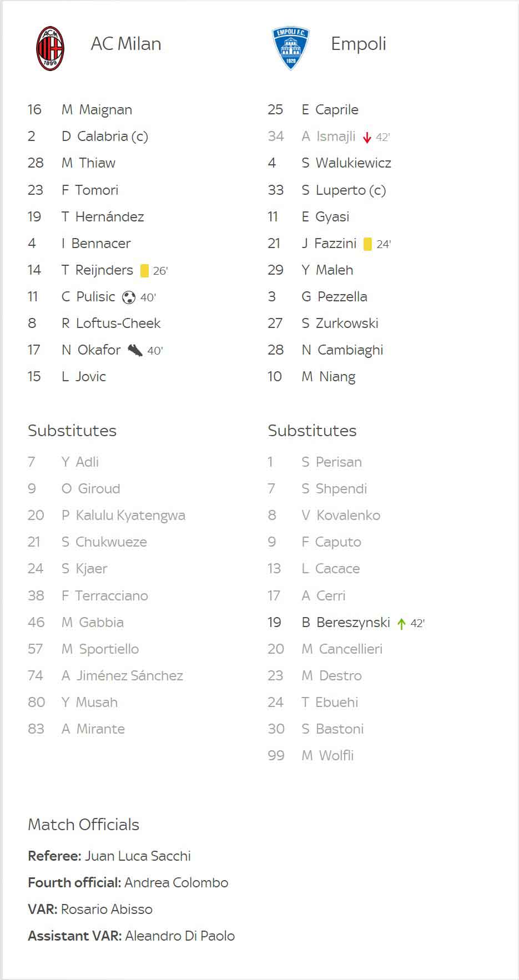The height and width of the screenshot is (980, 519).
Task: Click the Empoli FC club badge
Action: pos(290,48)
